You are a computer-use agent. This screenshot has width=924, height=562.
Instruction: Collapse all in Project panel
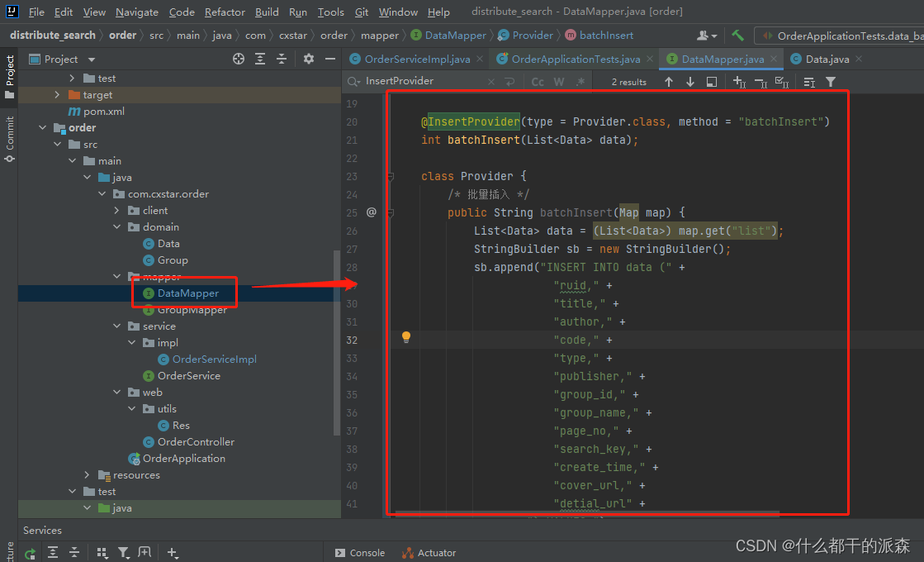(282, 59)
